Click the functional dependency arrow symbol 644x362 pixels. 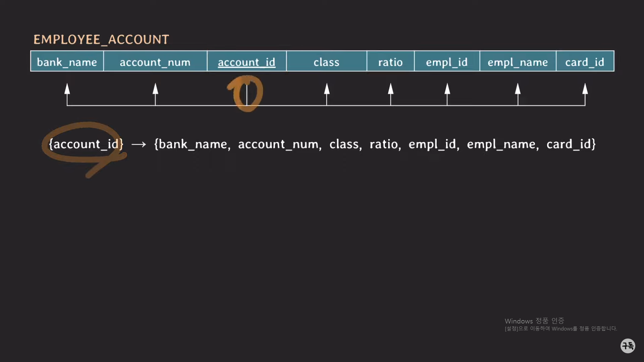click(139, 144)
